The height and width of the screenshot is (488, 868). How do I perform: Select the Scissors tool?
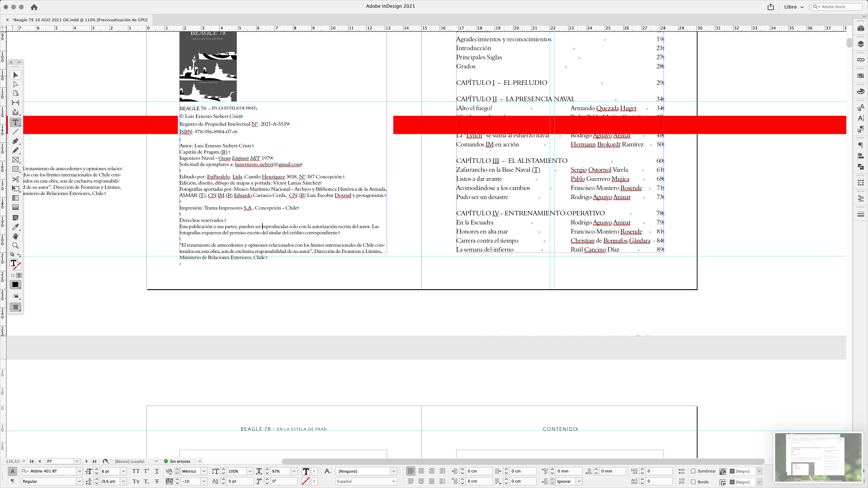(15, 179)
